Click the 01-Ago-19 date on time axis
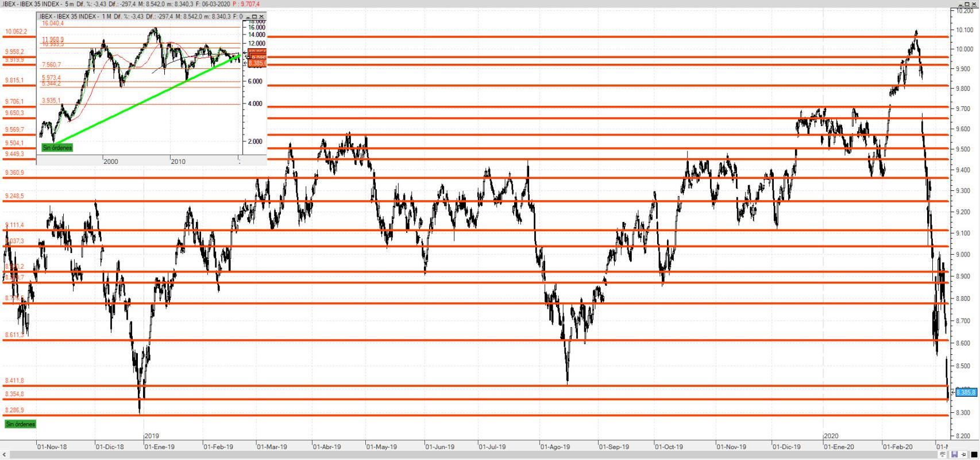This screenshot has height=460, width=980. pyautogui.click(x=555, y=446)
